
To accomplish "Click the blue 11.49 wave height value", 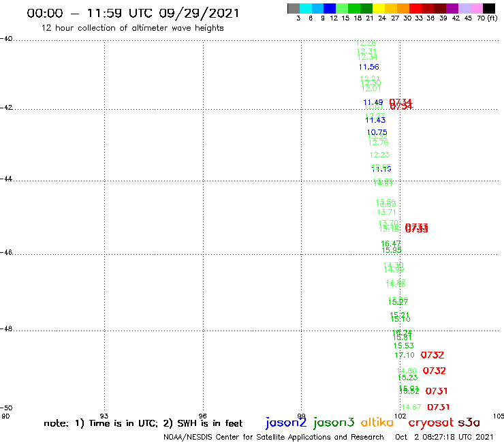I will pyautogui.click(x=373, y=102).
